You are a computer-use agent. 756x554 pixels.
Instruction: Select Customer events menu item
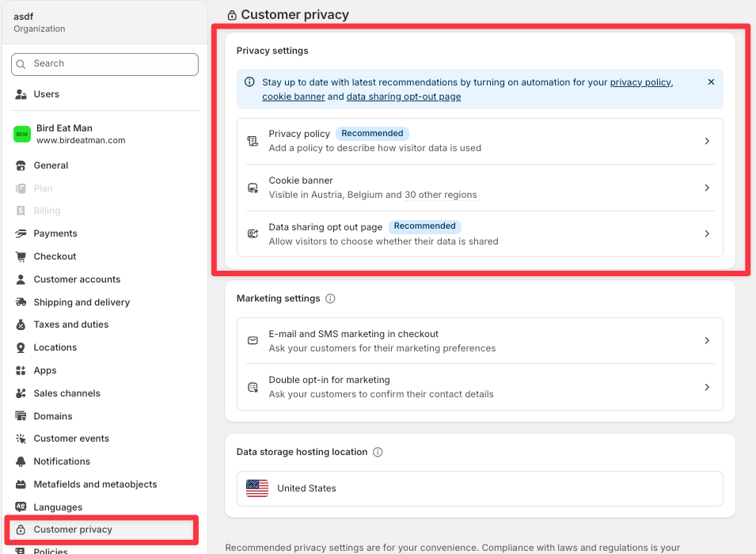pos(104,438)
